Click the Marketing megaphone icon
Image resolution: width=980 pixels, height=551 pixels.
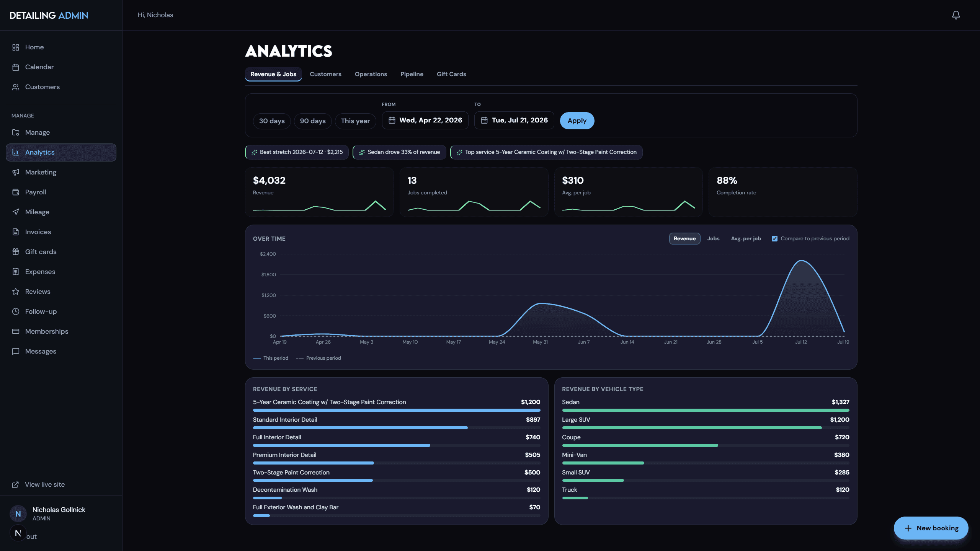16,172
